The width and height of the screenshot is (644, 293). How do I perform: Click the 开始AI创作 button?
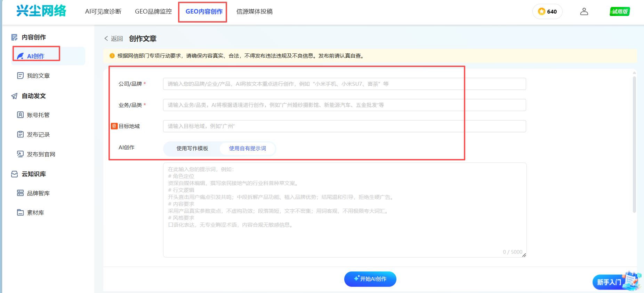click(x=370, y=279)
